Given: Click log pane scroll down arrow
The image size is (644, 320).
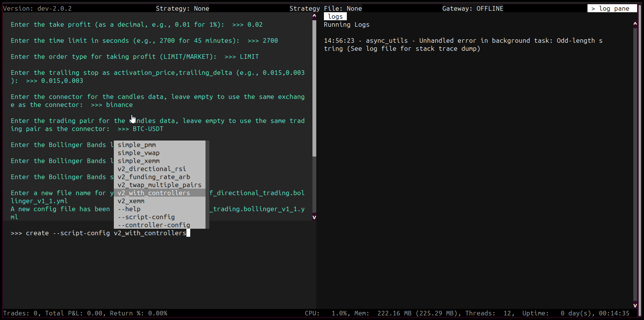Looking at the screenshot, I should (x=635, y=305).
